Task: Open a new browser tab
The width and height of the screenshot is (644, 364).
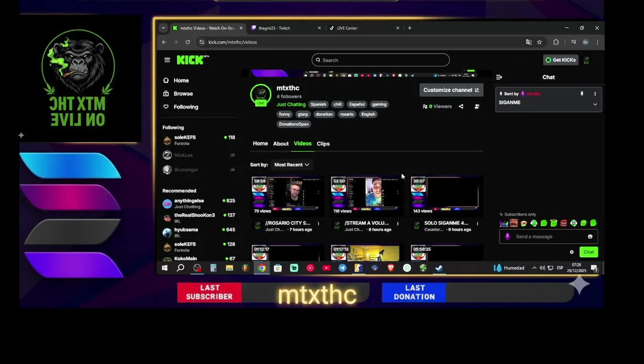Action: coord(410,28)
